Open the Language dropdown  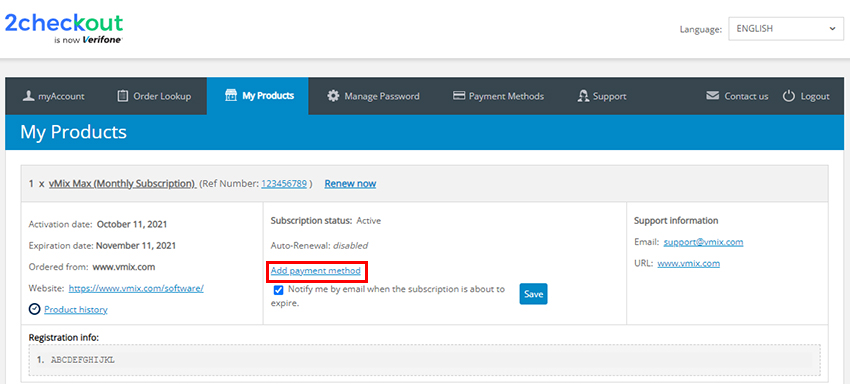click(x=786, y=29)
